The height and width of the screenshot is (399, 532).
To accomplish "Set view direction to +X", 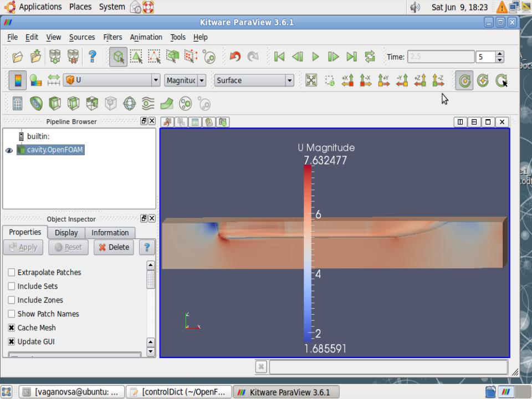I will tap(348, 80).
